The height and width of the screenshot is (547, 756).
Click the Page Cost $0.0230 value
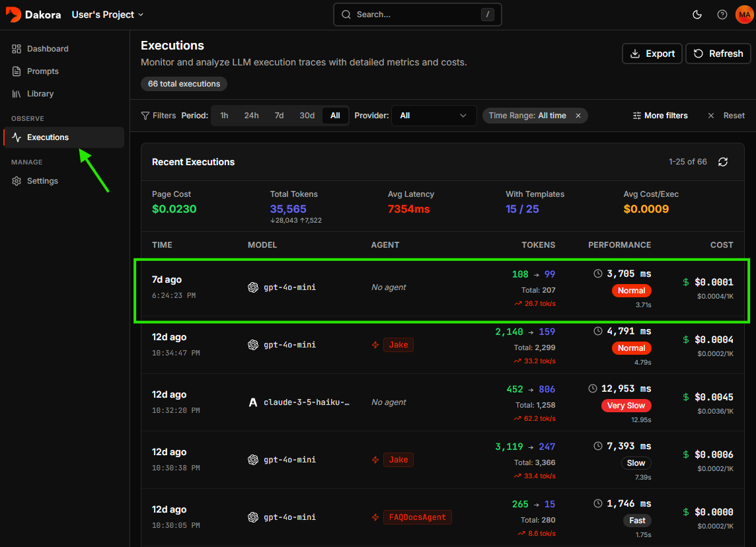174,209
